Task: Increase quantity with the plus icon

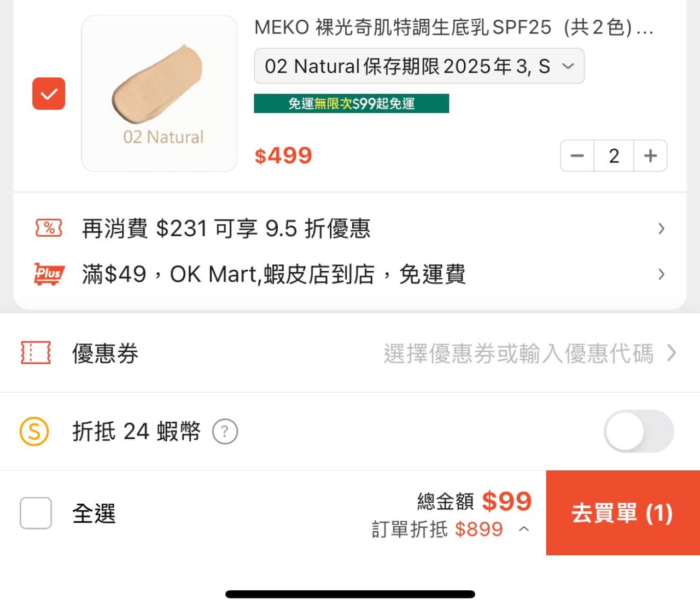Action: pyautogui.click(x=650, y=156)
